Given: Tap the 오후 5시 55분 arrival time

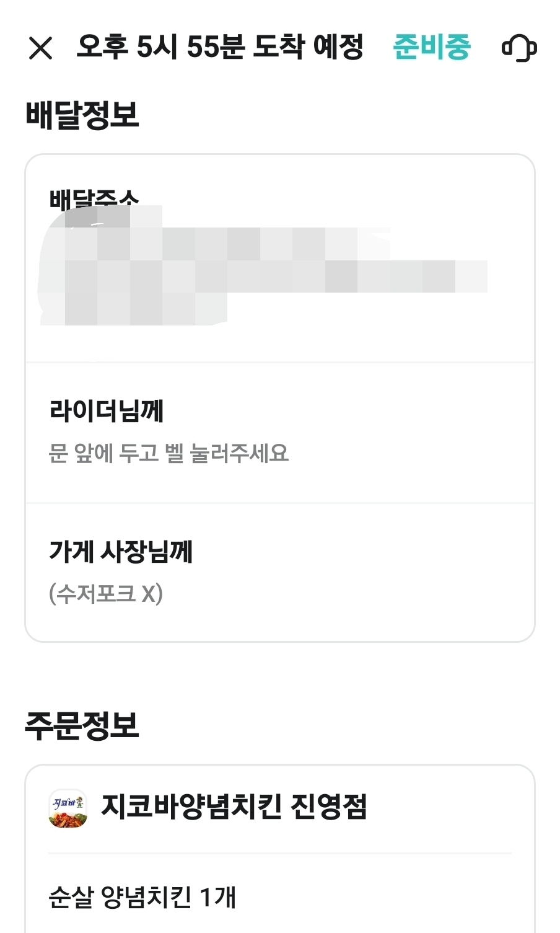Looking at the screenshot, I should [x=157, y=47].
